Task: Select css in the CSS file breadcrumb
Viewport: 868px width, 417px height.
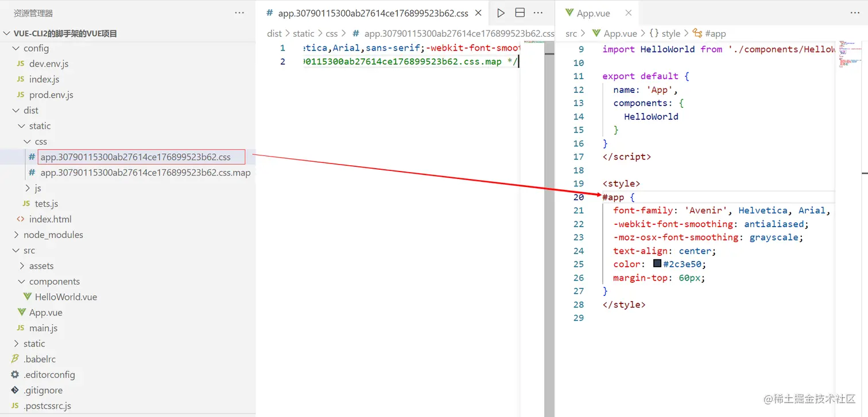Action: coord(332,33)
